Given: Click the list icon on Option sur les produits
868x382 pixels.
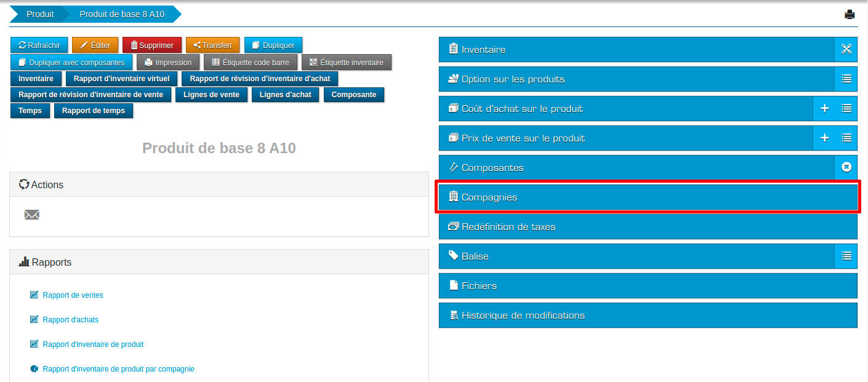Looking at the screenshot, I should coord(846,79).
